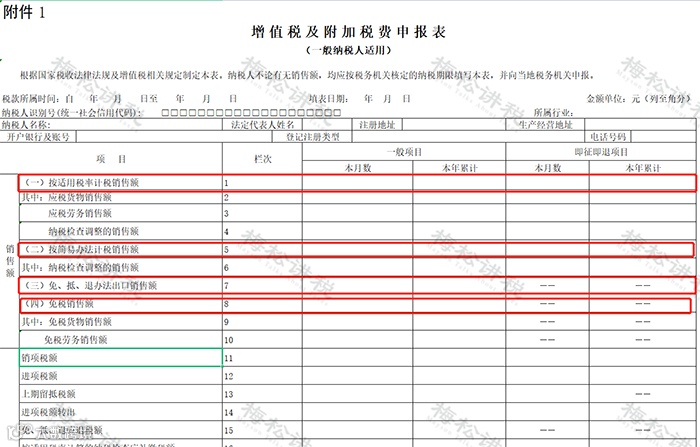Viewport: 700px width, 447px height.
Task: Click the 金额单位:元(列至角分) text
Action: 639,99
